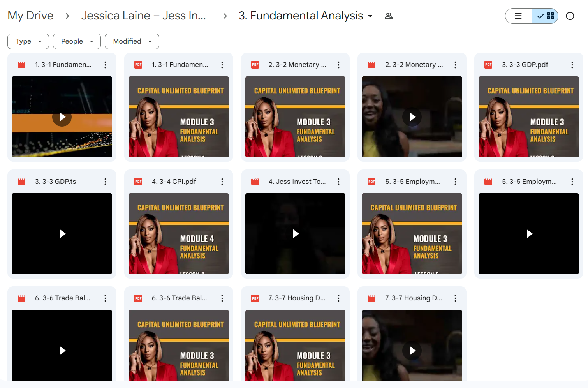Screen dimensions: 588x388
Task: Open more actions for 1. 3-1 Fundamen video
Action: [105, 65]
